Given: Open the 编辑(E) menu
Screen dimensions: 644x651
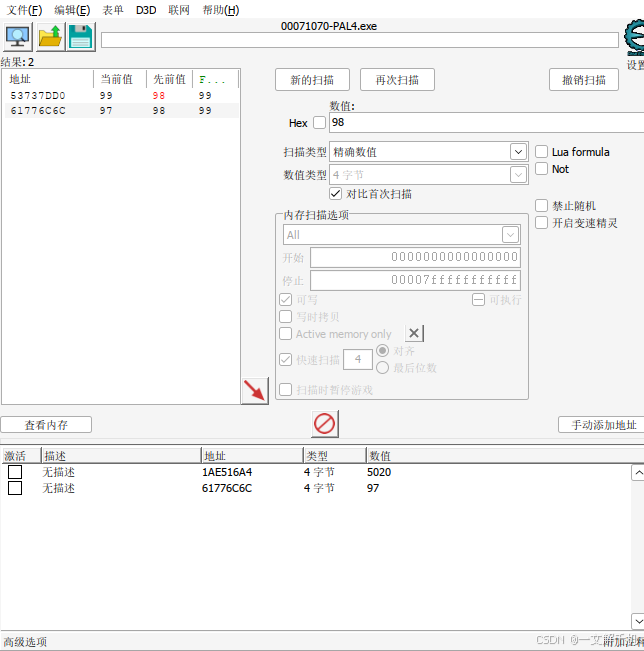Looking at the screenshot, I should point(72,10).
